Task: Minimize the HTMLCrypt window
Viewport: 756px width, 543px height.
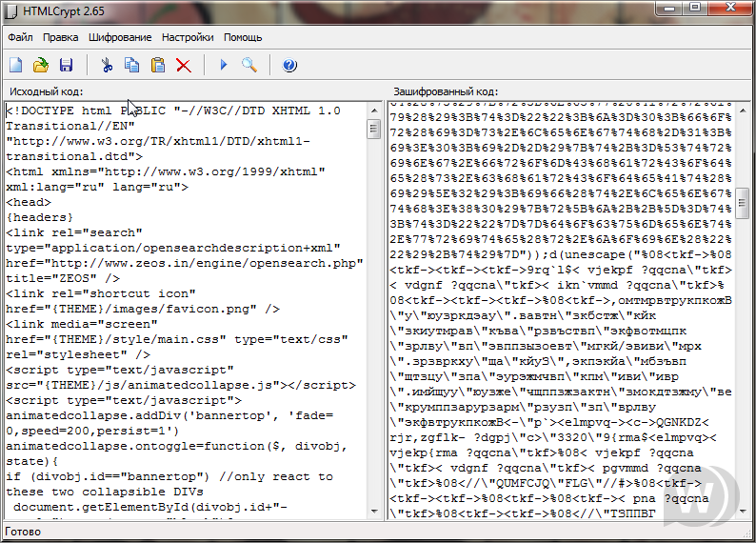Action: click(x=668, y=9)
